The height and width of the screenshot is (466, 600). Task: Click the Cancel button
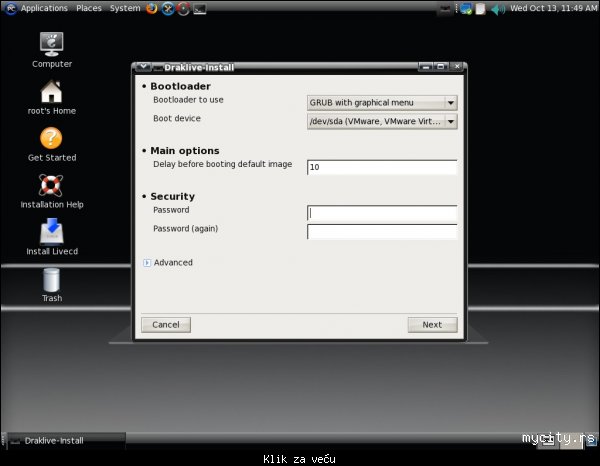166,324
